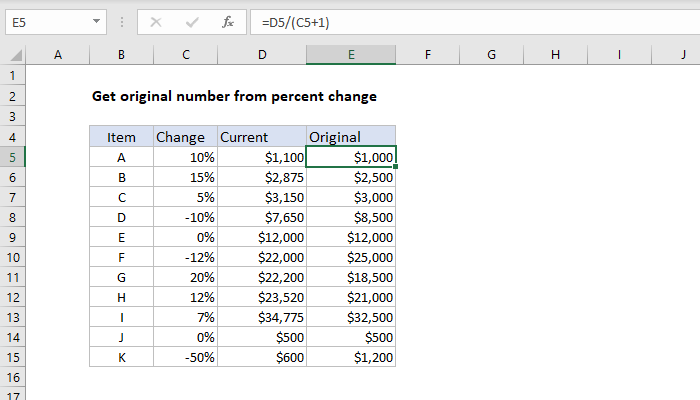Click the 'Original' header cell
The image size is (700, 400).
pyautogui.click(x=351, y=137)
